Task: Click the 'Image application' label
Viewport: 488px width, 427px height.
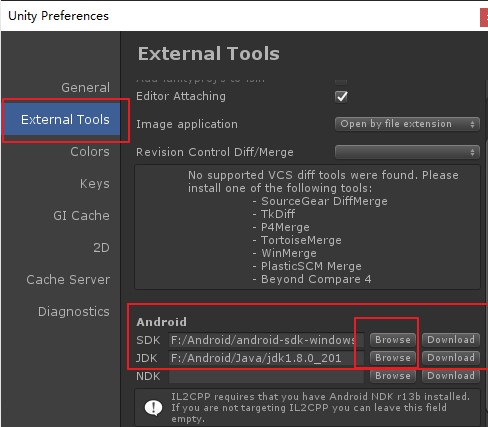Action: [187, 124]
